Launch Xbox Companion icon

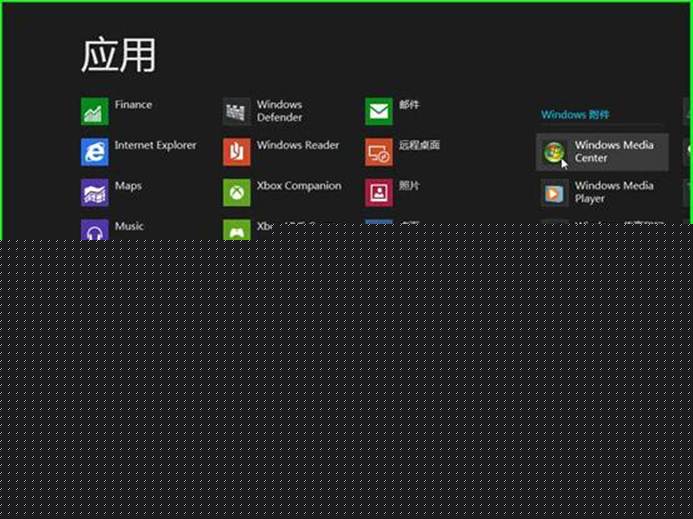(236, 193)
